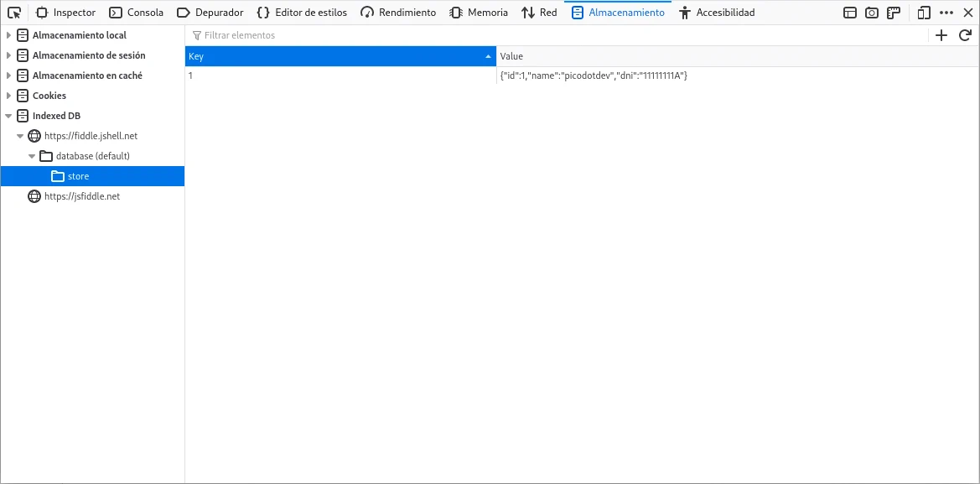Open the Red network tab

pyautogui.click(x=539, y=13)
